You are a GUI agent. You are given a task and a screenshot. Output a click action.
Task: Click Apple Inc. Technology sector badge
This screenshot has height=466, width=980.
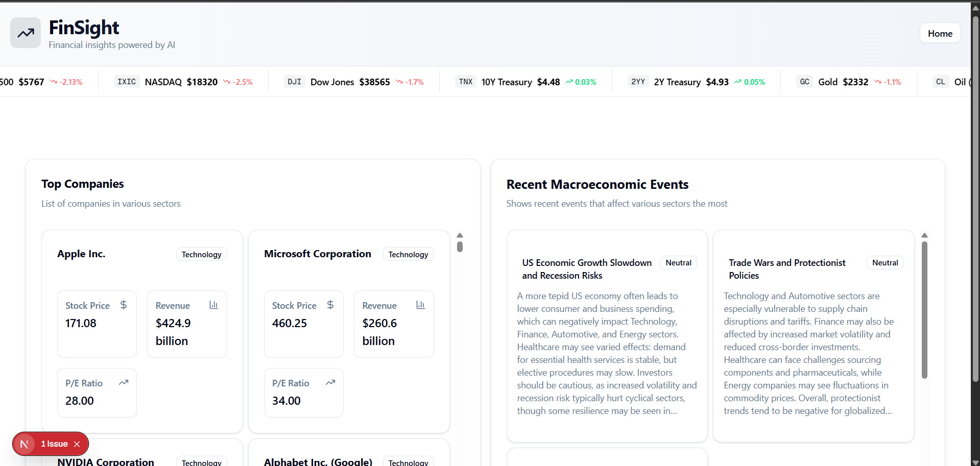(x=202, y=254)
